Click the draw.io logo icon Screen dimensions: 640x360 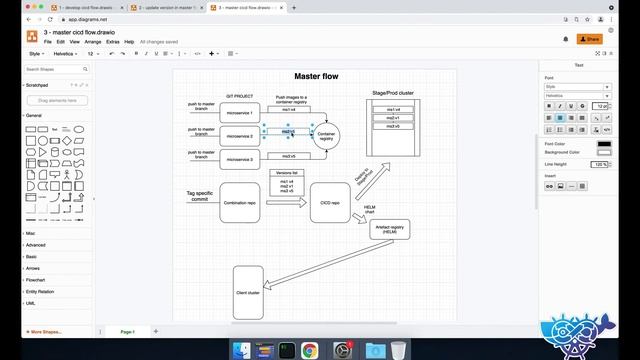32,36
